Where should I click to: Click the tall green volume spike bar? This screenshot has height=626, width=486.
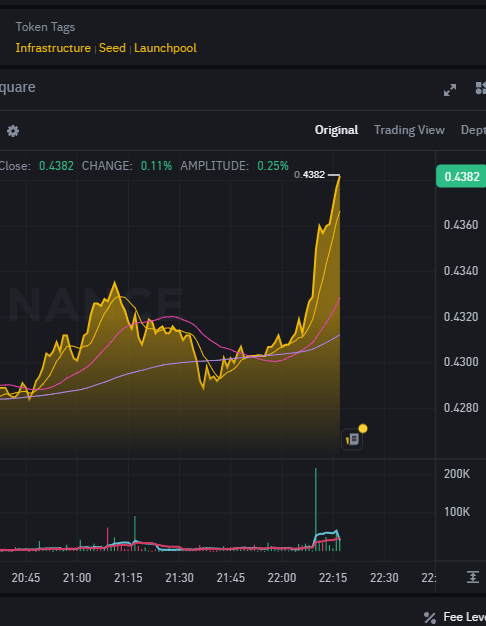pyautogui.click(x=315, y=509)
